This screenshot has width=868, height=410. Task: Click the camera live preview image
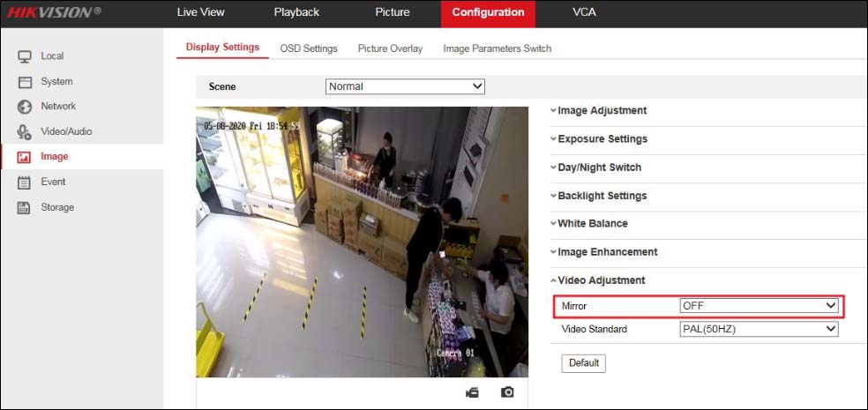(x=362, y=242)
